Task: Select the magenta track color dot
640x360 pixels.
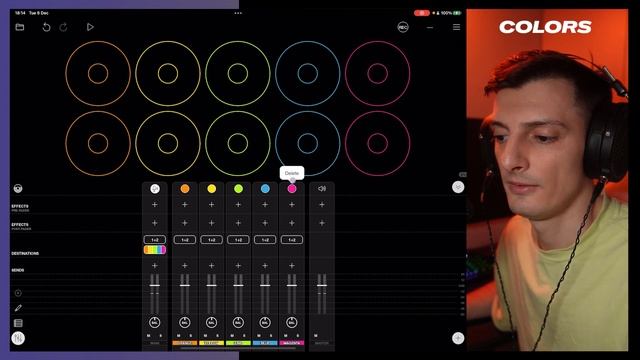Action: point(292,189)
